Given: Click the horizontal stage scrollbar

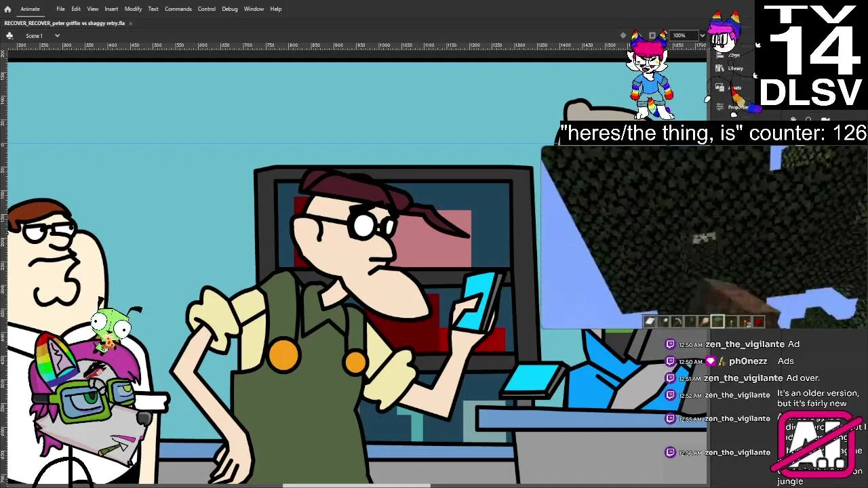Looking at the screenshot, I should click(356, 485).
